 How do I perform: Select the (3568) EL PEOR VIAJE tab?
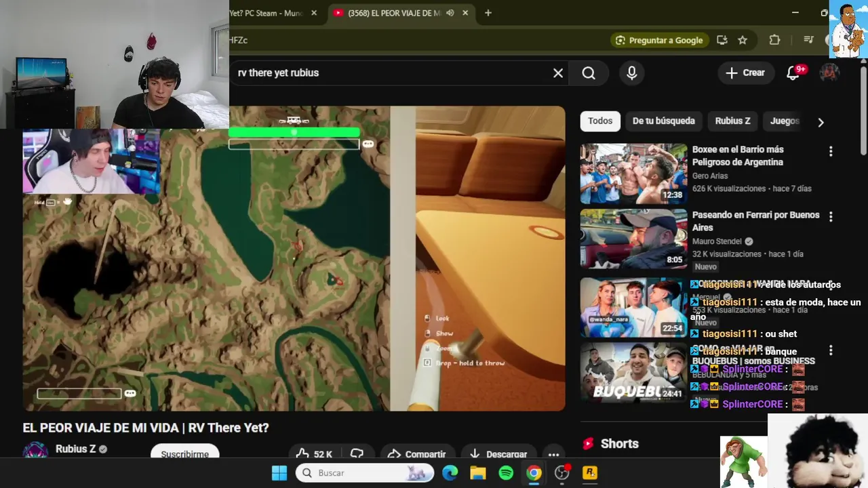394,13
